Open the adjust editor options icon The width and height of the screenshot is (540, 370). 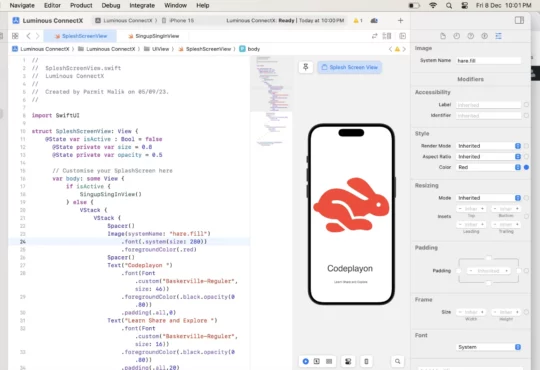[x=387, y=36]
